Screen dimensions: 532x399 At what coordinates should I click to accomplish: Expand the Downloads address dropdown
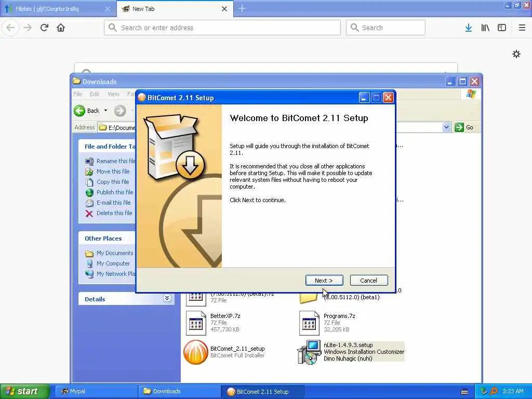pyautogui.click(x=446, y=127)
